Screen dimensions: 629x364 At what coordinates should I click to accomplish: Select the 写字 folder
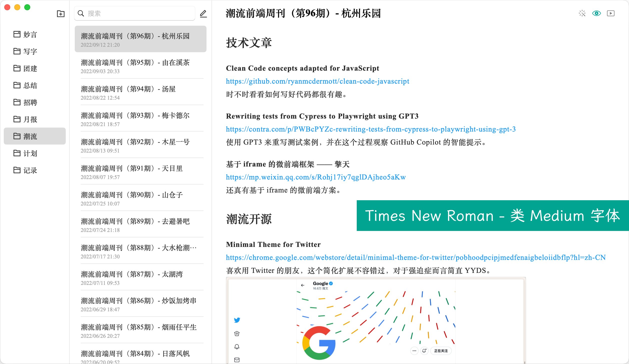[30, 51]
